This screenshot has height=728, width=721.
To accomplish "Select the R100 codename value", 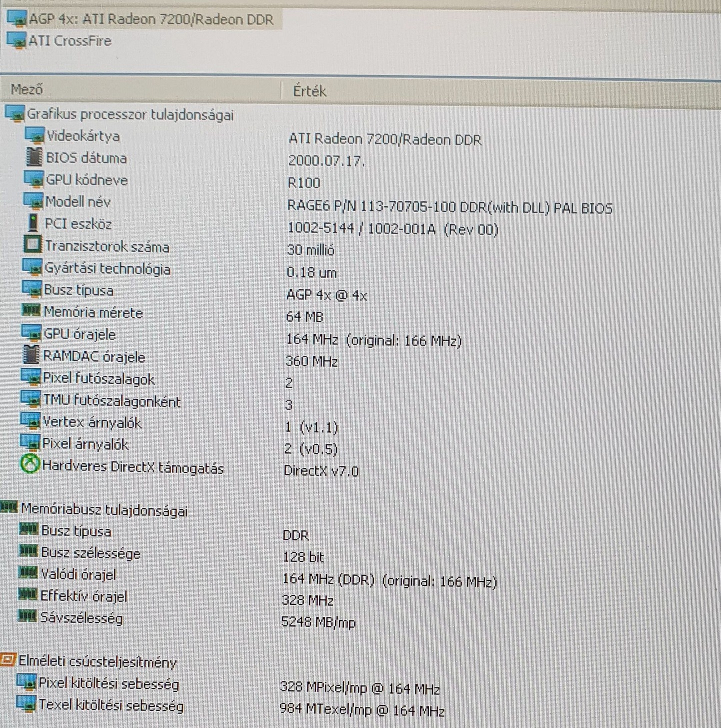I will pos(303,183).
